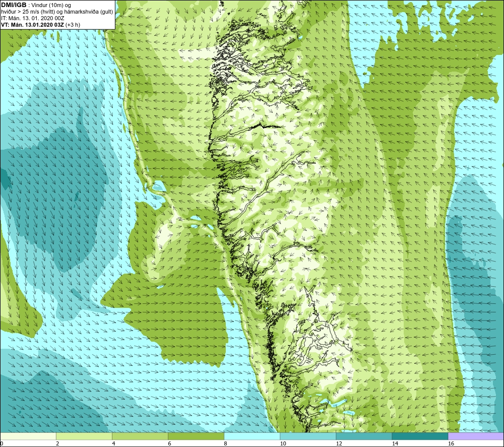Click scale label "2"
The width and height of the screenshot is (504, 447).
pos(57,443)
